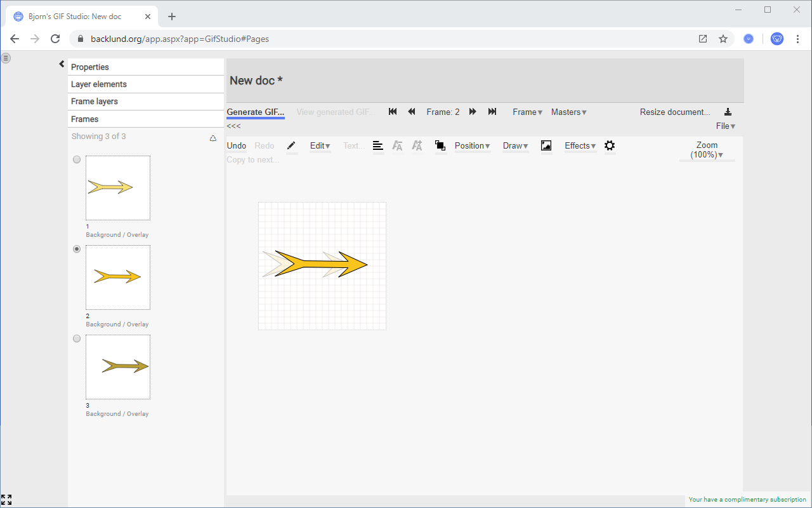Click Resize document
This screenshot has height=508, width=812.
[674, 112]
